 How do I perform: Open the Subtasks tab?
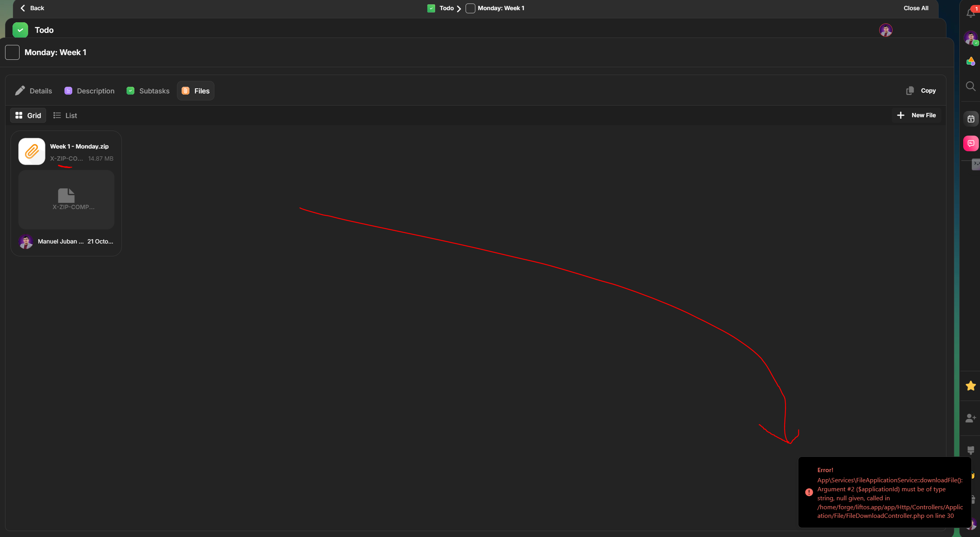coord(148,91)
